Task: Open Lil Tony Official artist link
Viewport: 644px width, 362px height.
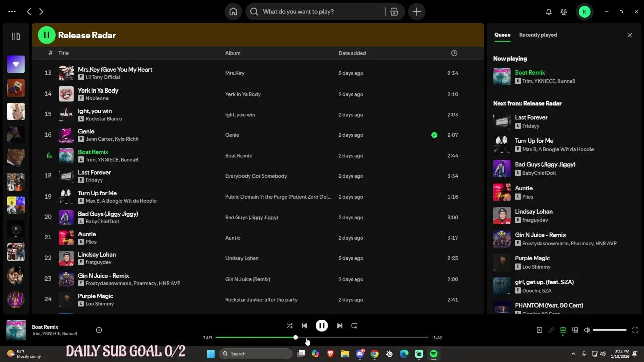Action: coord(103,77)
